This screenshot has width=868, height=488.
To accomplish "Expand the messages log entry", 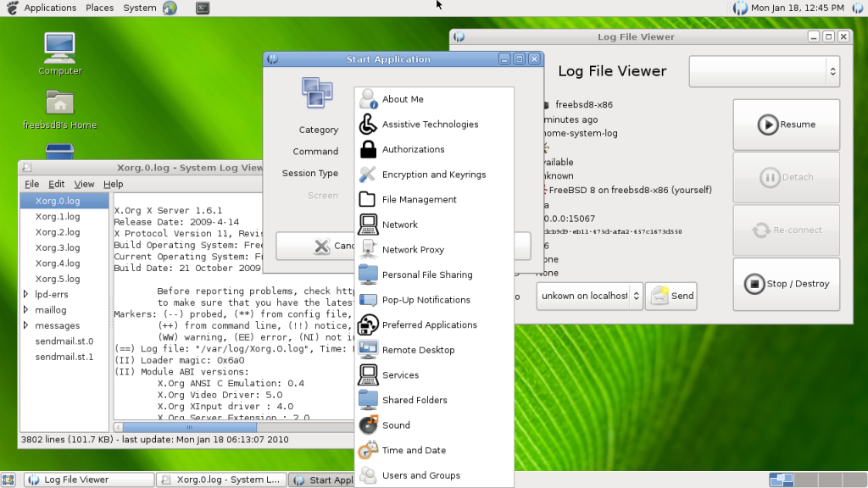I will 25,325.
